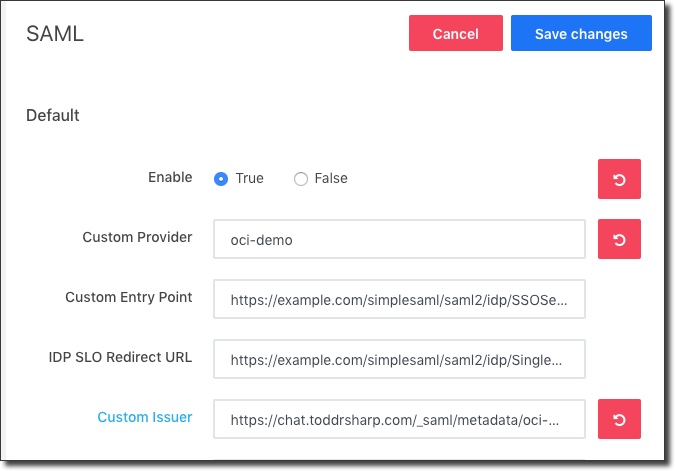Focus the IDP SLO Redirect URL field
This screenshot has width=675, height=471.
coord(399,359)
